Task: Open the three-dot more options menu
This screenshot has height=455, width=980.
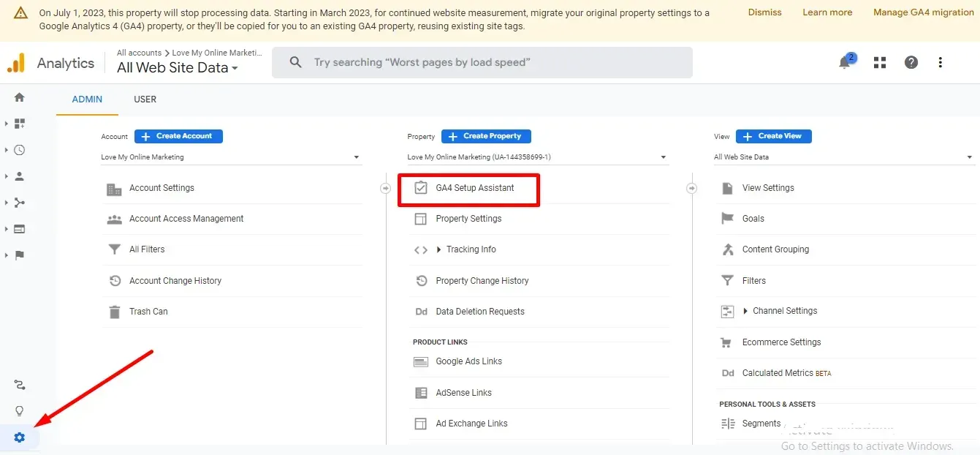Action: (x=941, y=62)
